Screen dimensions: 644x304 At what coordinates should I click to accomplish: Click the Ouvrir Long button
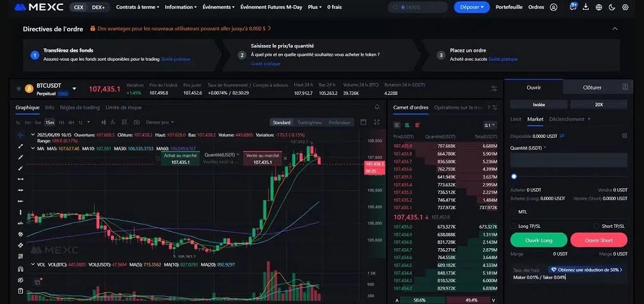point(538,240)
